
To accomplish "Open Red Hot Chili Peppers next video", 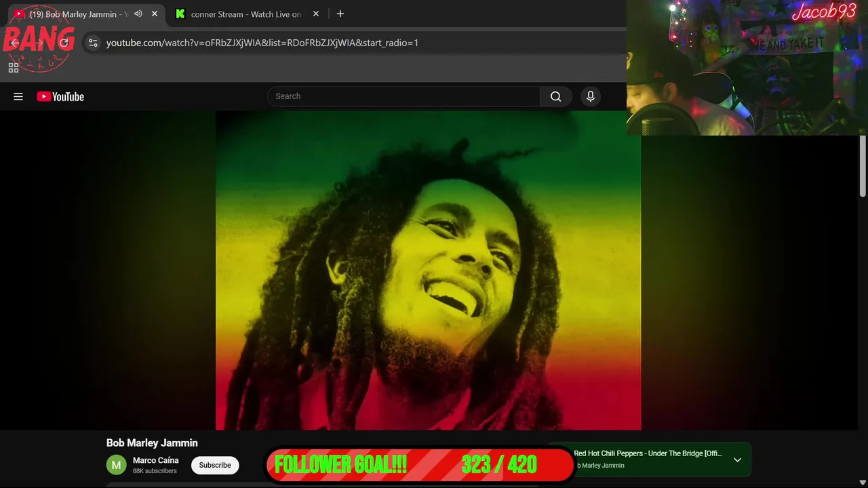I will tap(648, 453).
